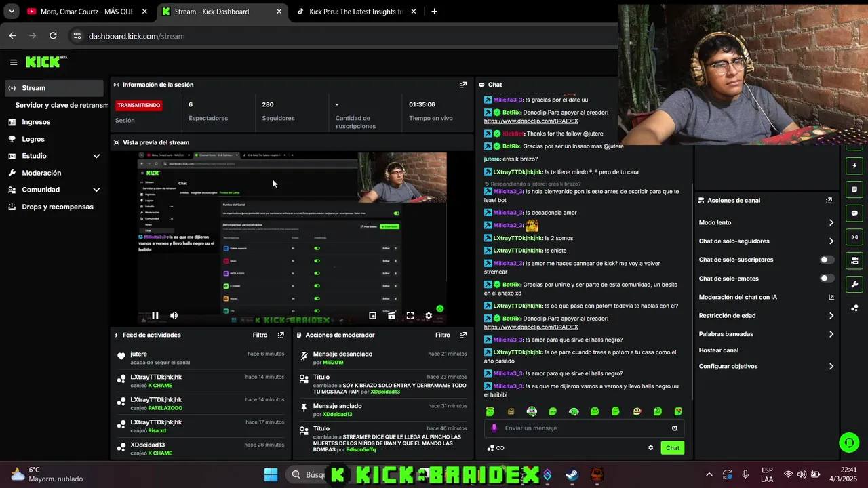
Task: Go to Moderación in the sidebar
Action: point(41,173)
